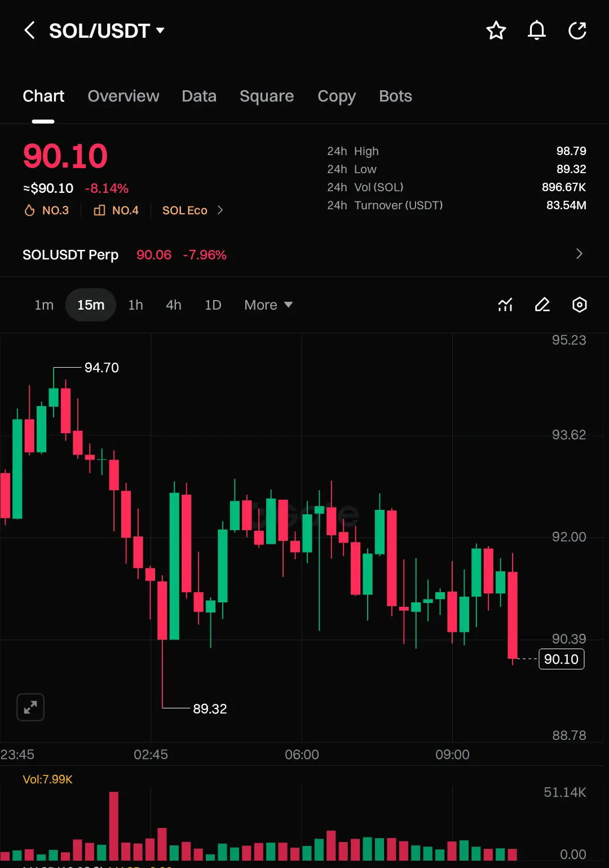Switch to the Square tab
Viewport: 609px width, 868px height.
(267, 96)
